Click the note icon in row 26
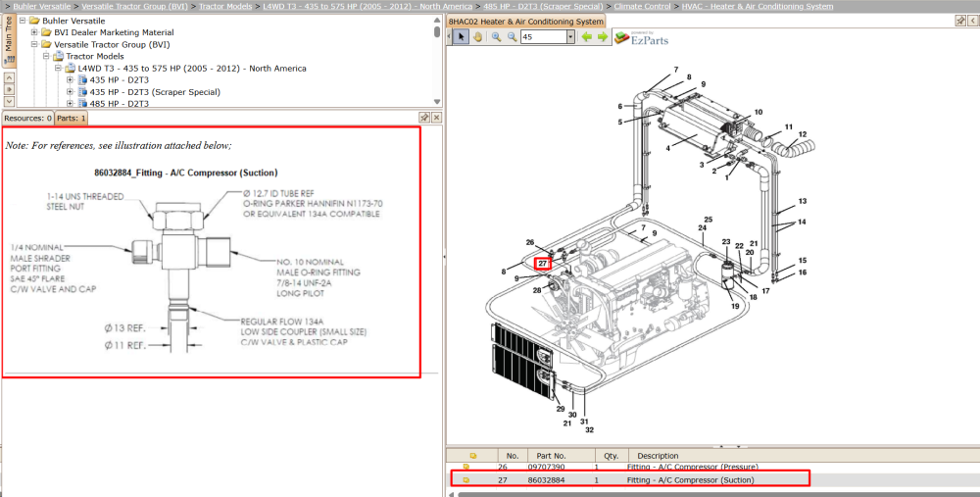Viewport: 980px width, 497px height. pos(465,467)
